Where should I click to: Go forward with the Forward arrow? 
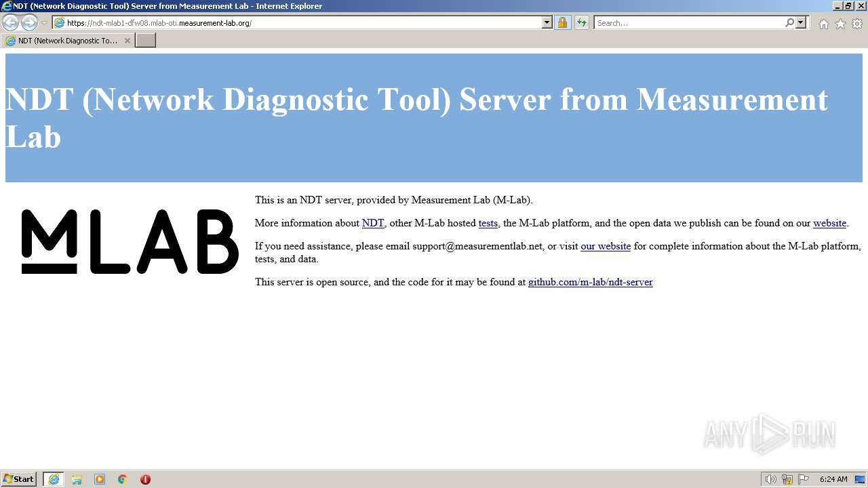tap(29, 23)
